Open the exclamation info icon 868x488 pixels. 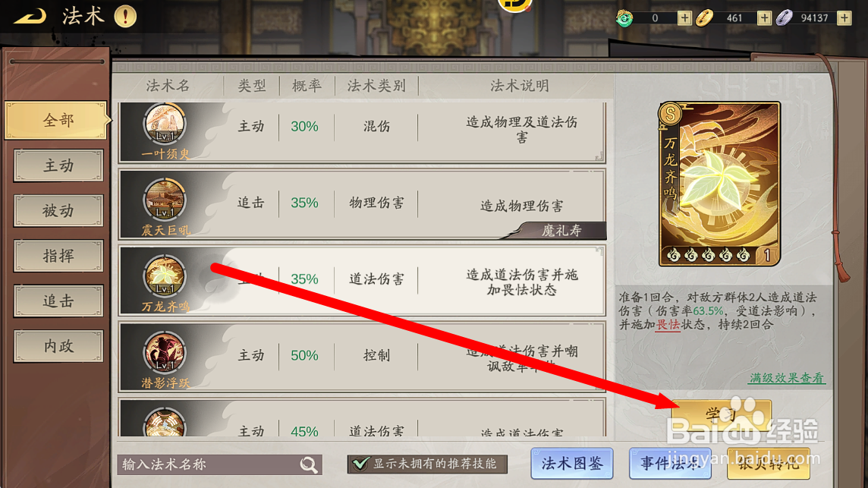[125, 17]
